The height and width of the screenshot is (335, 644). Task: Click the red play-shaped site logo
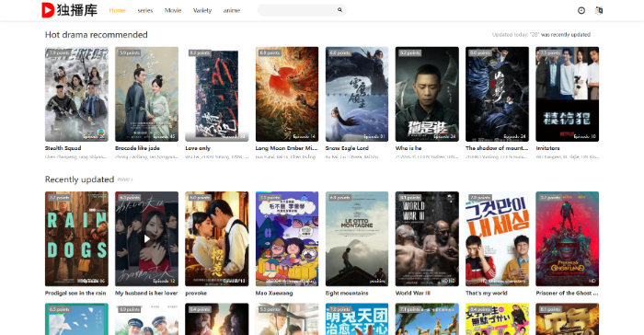48,10
